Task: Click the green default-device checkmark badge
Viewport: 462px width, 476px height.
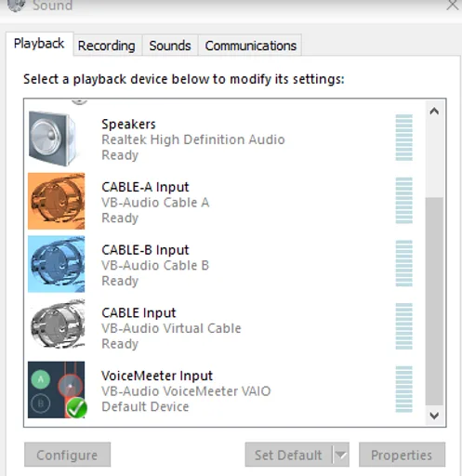Action: [x=76, y=408]
